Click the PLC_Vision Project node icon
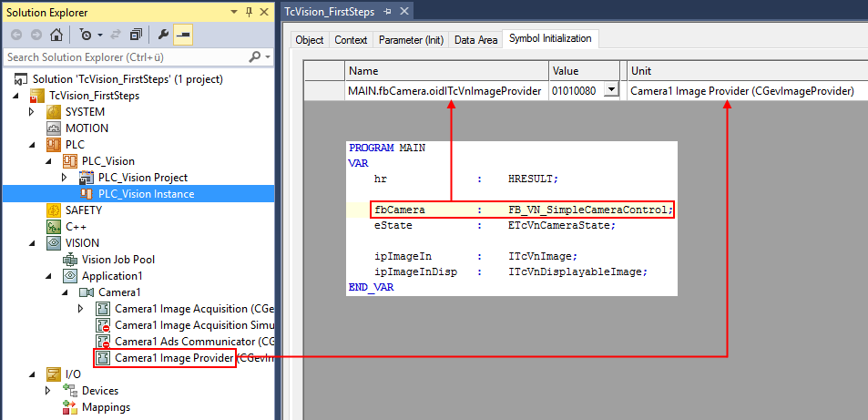 [87, 178]
